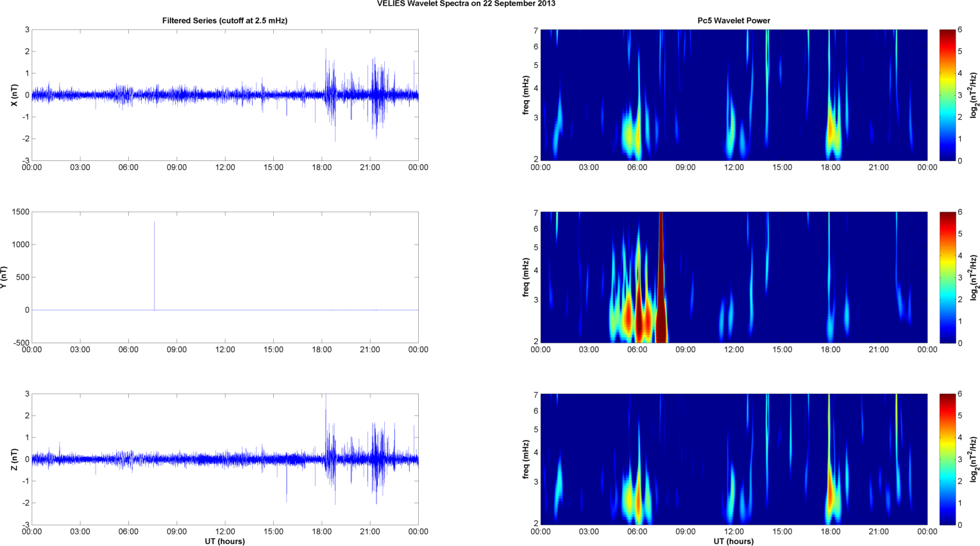Click burst activity near 21:00 in Z series
980x546 pixels.
378,463
